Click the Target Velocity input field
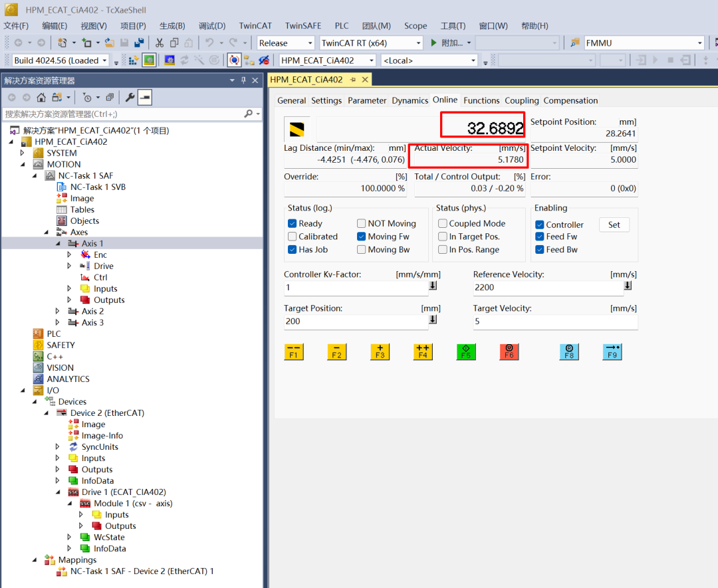The width and height of the screenshot is (718, 588). (555, 322)
